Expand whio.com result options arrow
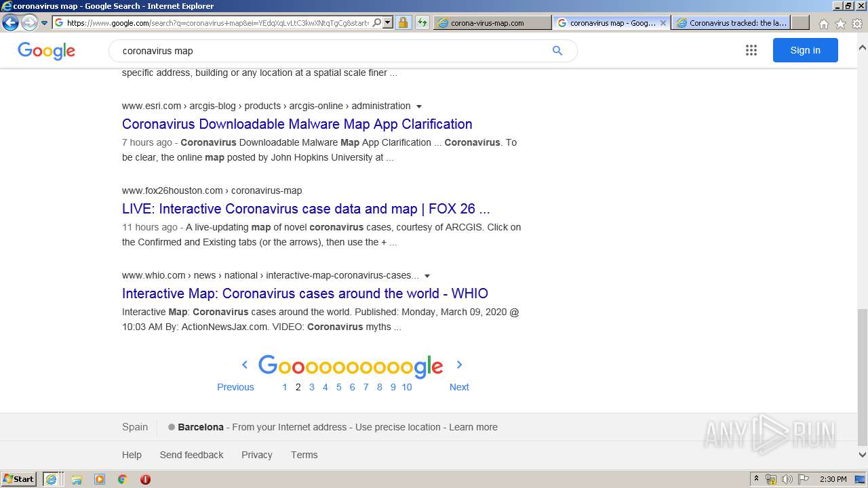The image size is (868, 488). tap(427, 276)
